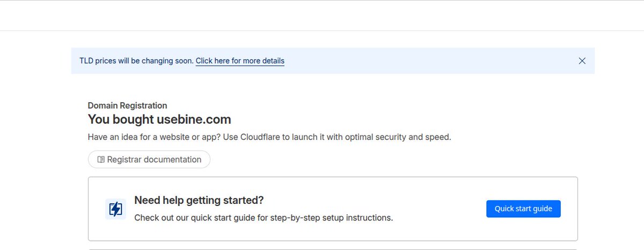644x250 pixels.
Task: Click the 'Domain Registration' label
Action: 127,105
